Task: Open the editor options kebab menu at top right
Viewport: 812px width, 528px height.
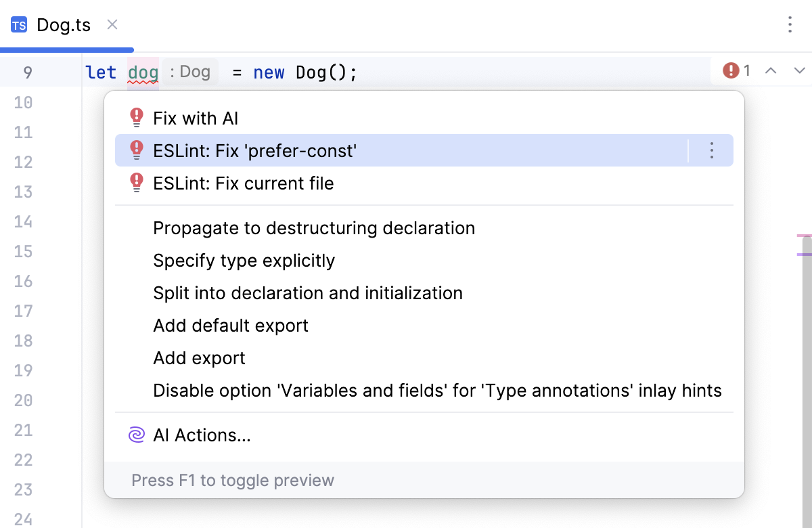Action: 790,24
